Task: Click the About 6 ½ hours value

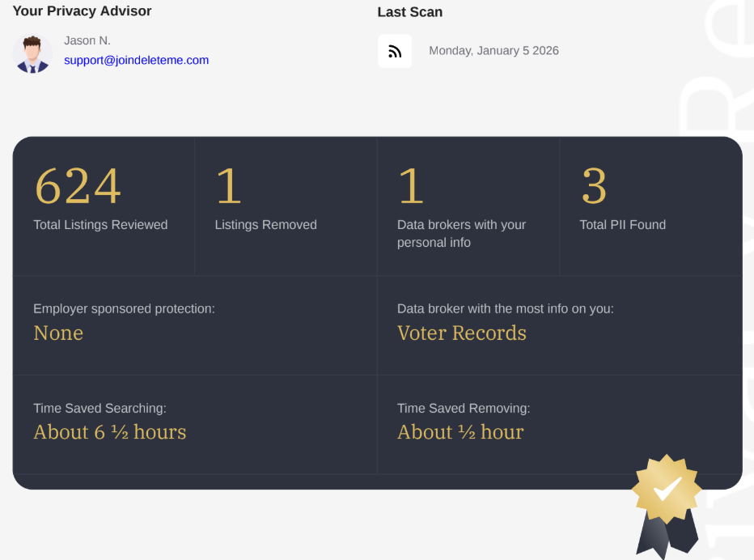Action: [109, 432]
